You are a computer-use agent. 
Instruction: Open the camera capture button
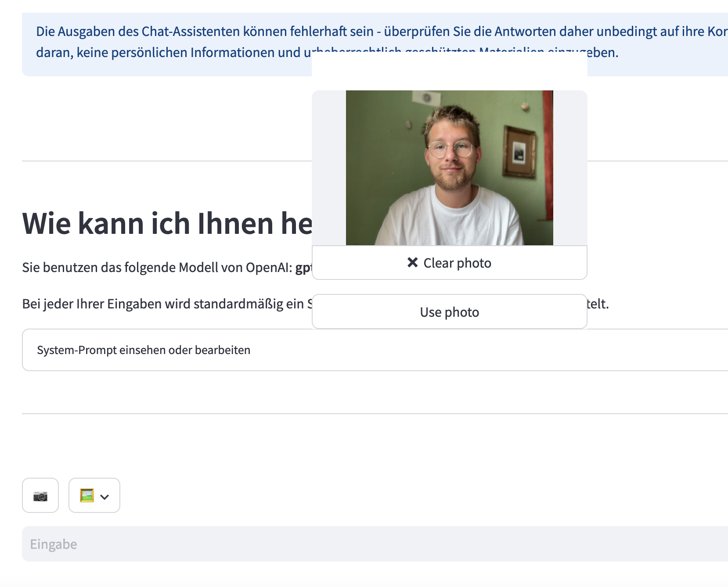[40, 495]
